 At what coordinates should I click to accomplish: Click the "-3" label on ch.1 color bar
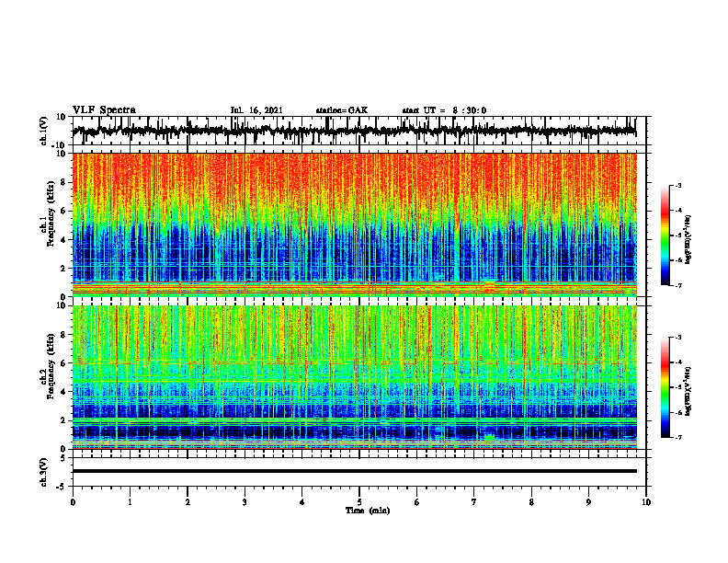[x=678, y=185]
